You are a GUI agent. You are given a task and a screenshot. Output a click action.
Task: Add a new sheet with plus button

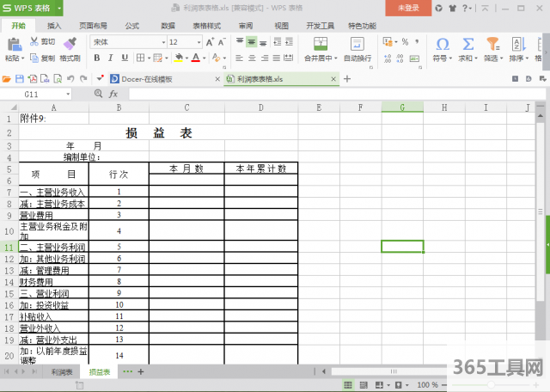tap(141, 372)
